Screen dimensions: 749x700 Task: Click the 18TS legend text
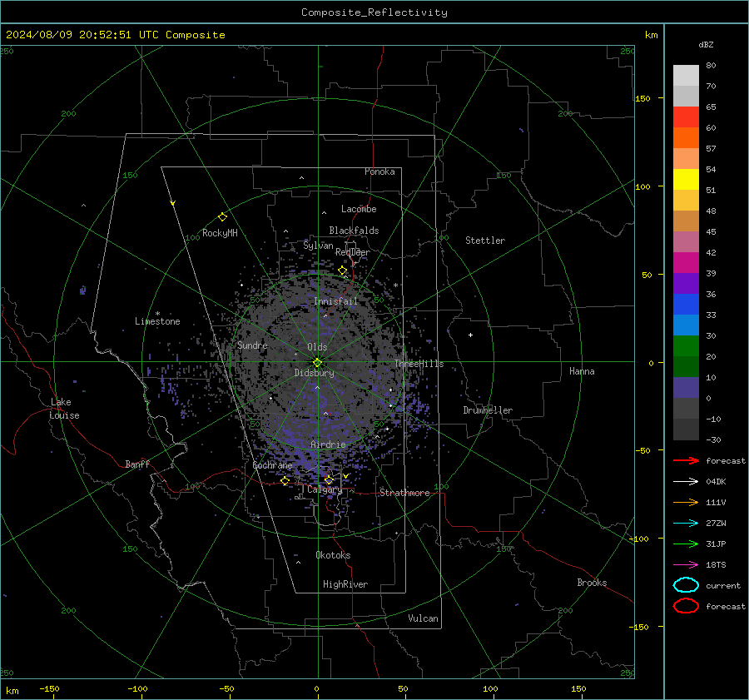point(716,565)
